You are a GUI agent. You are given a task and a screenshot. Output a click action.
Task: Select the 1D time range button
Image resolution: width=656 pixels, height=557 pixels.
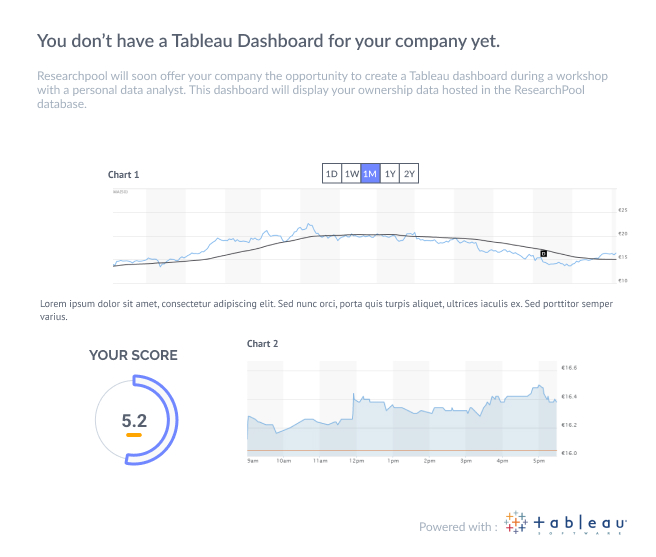(x=331, y=174)
